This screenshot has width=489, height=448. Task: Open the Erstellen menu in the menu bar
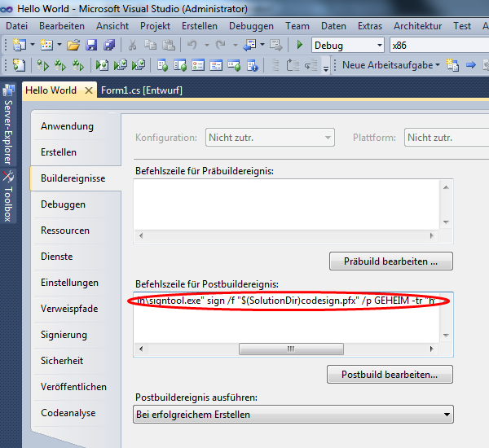200,26
